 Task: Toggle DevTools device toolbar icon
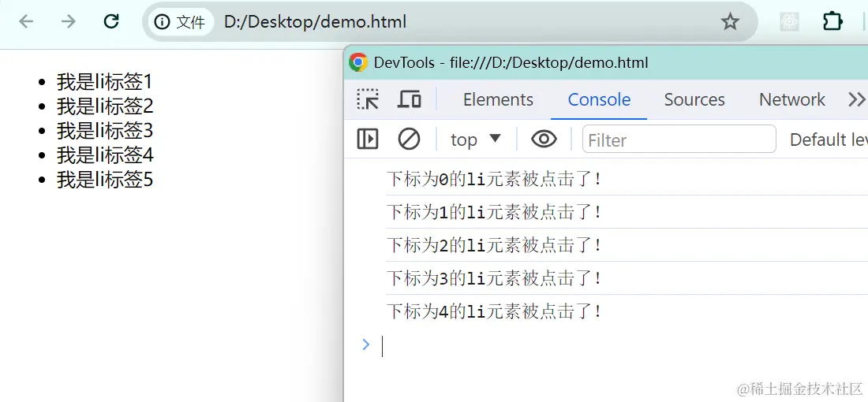click(x=409, y=99)
